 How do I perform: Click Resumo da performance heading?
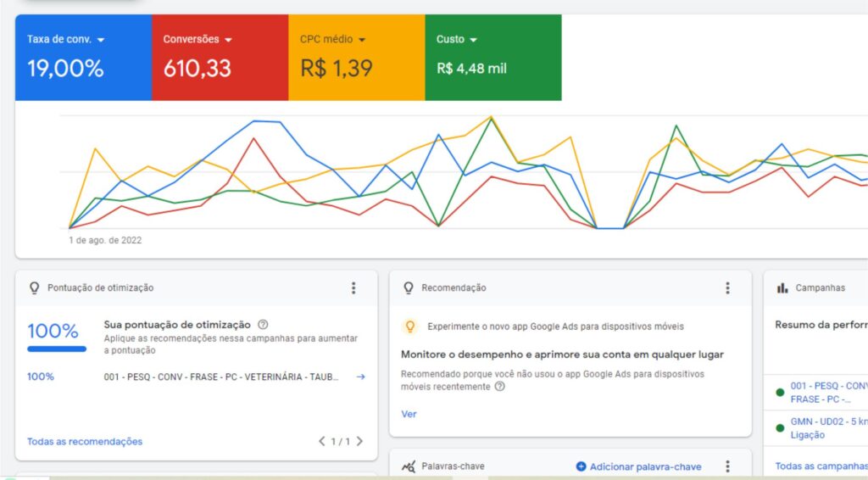pos(821,325)
